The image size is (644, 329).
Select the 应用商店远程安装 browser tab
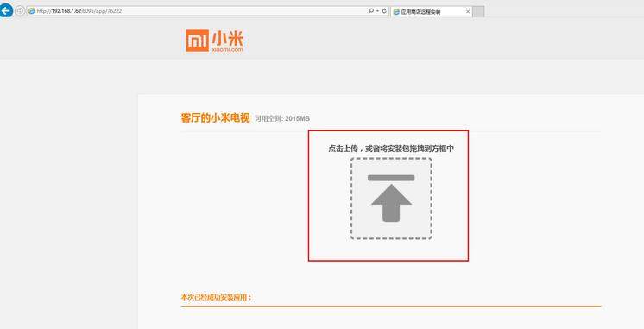(431, 11)
